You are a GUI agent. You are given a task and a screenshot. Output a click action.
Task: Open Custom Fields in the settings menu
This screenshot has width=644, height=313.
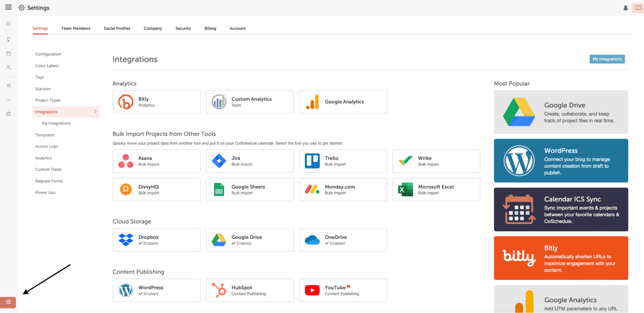48,169
